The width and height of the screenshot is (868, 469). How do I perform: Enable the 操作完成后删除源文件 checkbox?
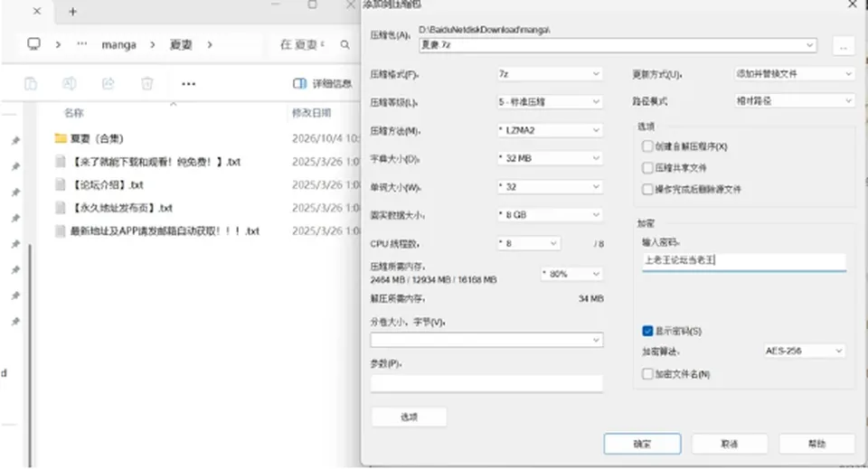(x=647, y=189)
